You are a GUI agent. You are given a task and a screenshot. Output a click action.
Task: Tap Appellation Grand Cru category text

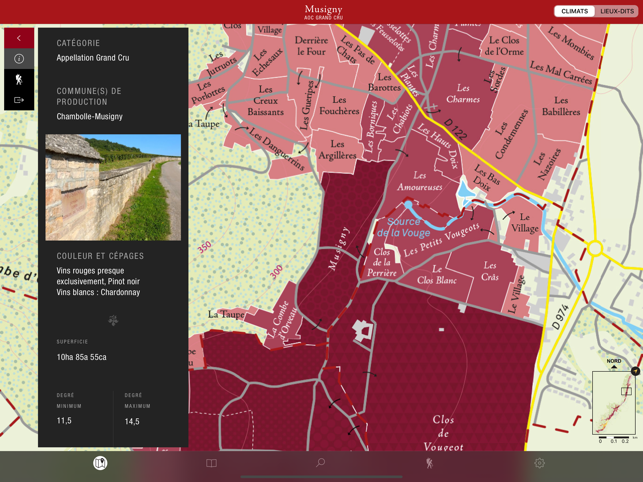[x=93, y=58]
